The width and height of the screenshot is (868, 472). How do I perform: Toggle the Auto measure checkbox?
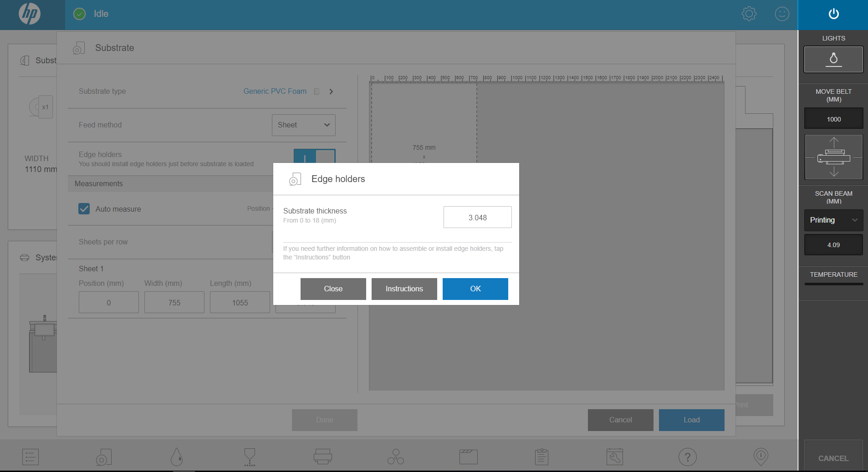(x=84, y=209)
